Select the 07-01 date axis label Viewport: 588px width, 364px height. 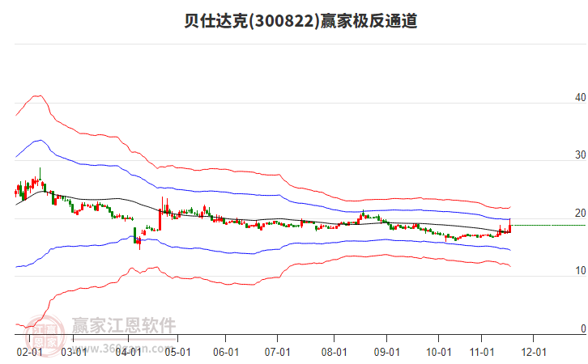click(278, 352)
